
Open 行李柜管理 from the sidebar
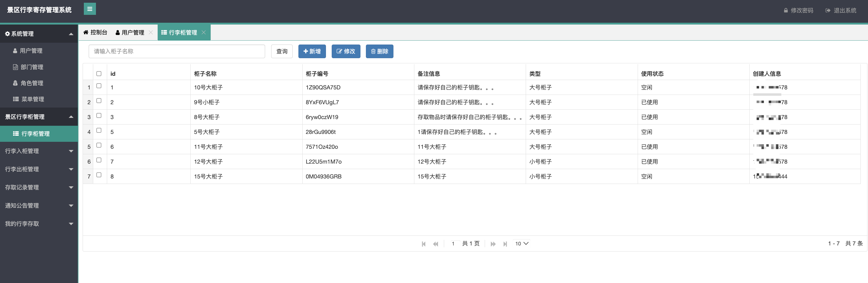pos(39,134)
